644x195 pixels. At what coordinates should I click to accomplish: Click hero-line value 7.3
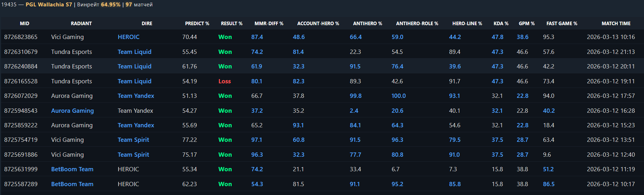pos(453,169)
